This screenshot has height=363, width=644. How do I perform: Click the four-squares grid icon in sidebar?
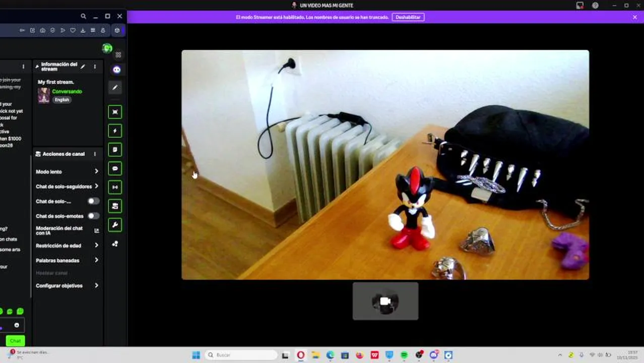click(x=118, y=54)
